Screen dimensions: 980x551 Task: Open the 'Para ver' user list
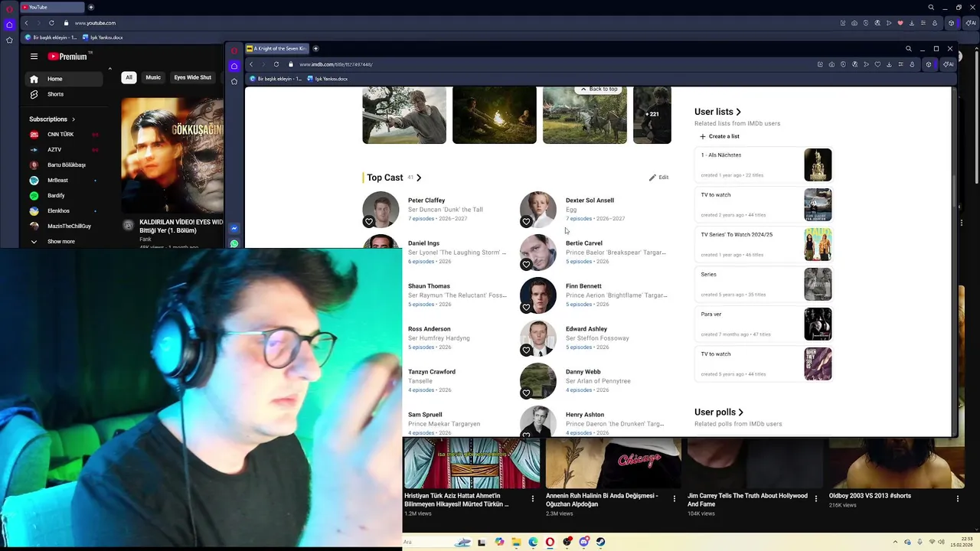[763, 324]
